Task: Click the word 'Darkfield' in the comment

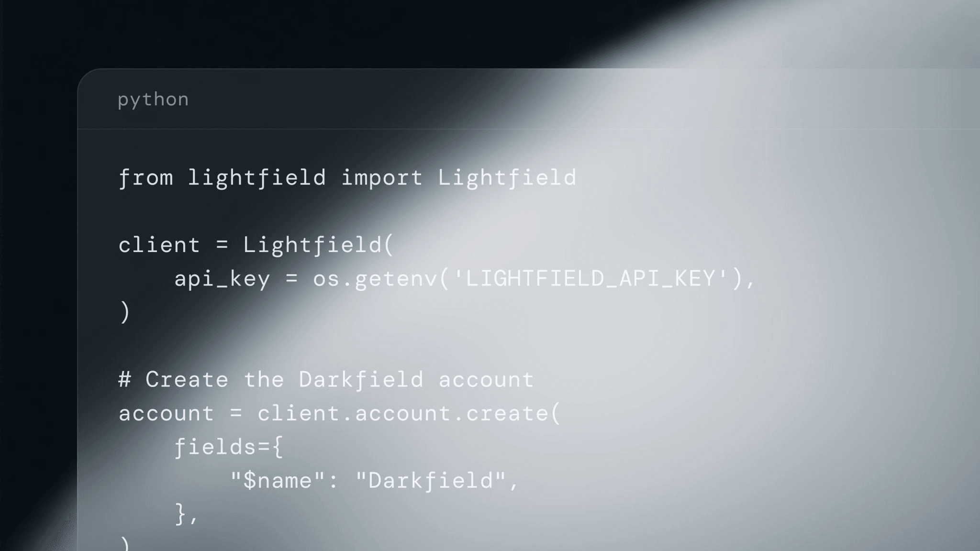Action: coord(361,380)
